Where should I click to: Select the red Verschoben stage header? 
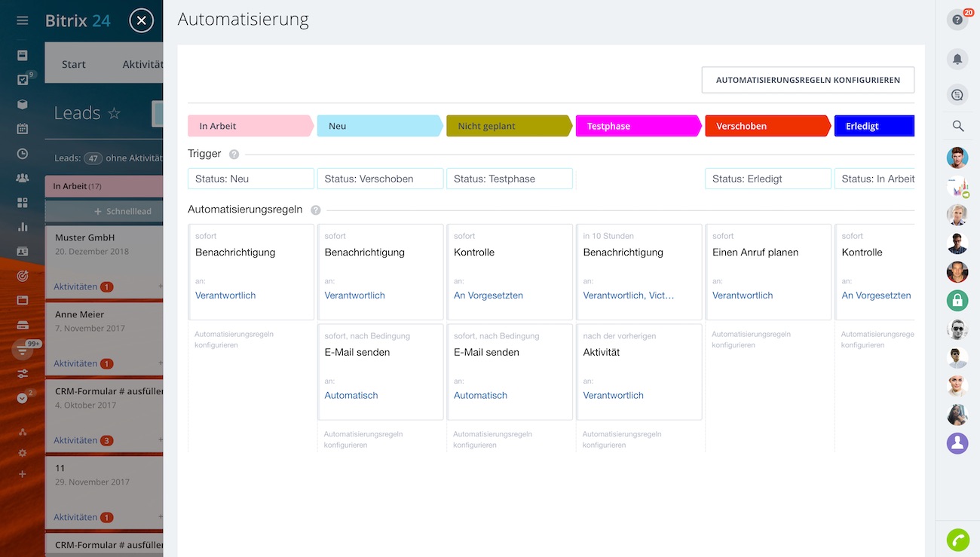click(x=768, y=126)
